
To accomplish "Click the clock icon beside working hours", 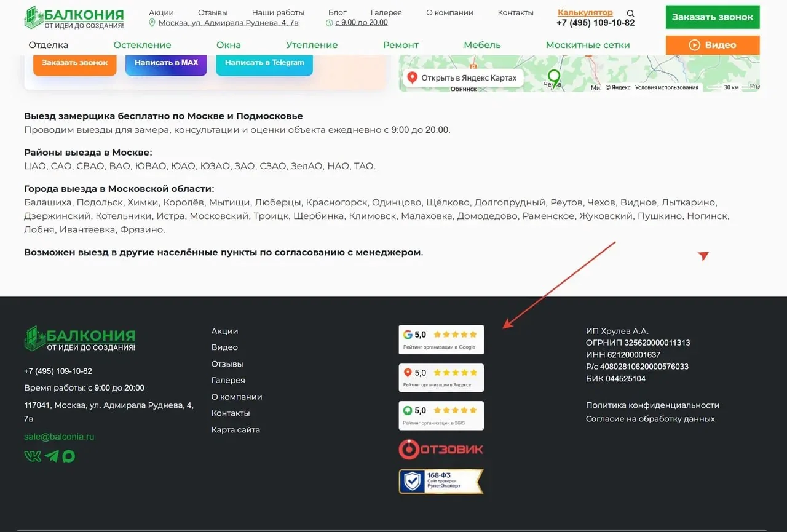I will (329, 23).
